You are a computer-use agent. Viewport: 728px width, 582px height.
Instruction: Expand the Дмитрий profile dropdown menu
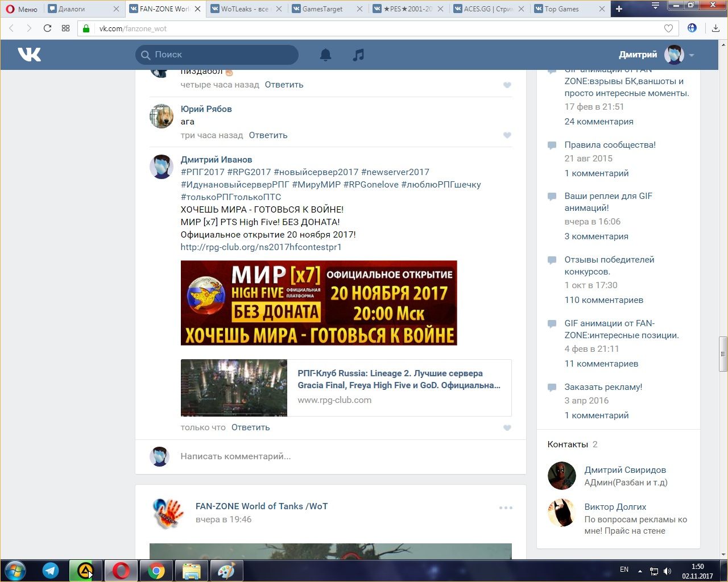[x=692, y=55]
